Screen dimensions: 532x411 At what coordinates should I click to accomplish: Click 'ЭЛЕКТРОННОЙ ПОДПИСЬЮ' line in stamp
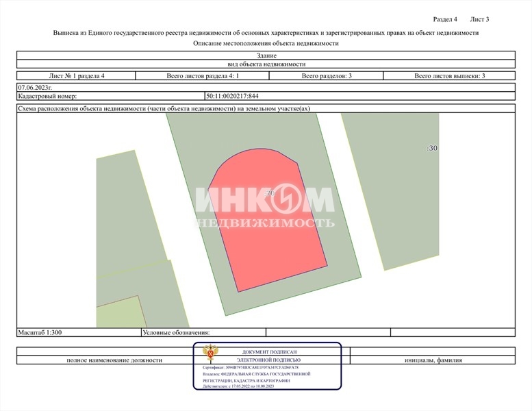click(268, 360)
